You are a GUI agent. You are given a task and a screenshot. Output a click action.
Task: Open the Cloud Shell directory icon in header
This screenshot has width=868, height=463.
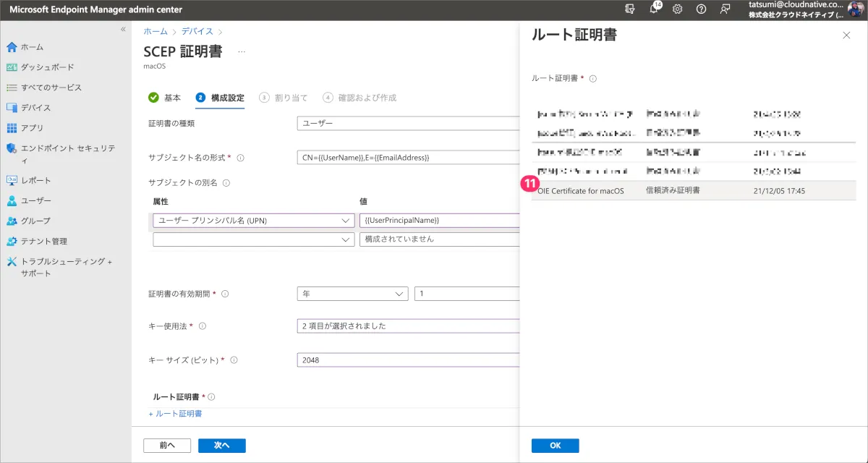[x=630, y=9]
